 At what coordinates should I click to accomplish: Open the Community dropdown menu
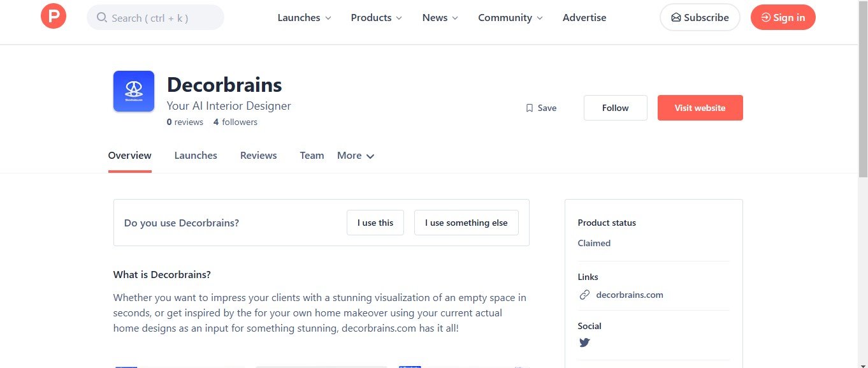click(x=510, y=18)
